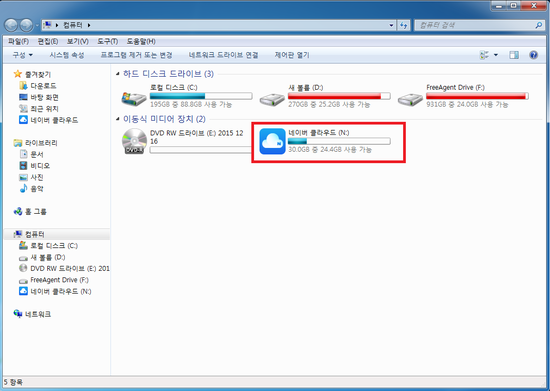Select the 새 볼륨 (D:) drive icon
The image size is (550, 391).
pos(272,99)
